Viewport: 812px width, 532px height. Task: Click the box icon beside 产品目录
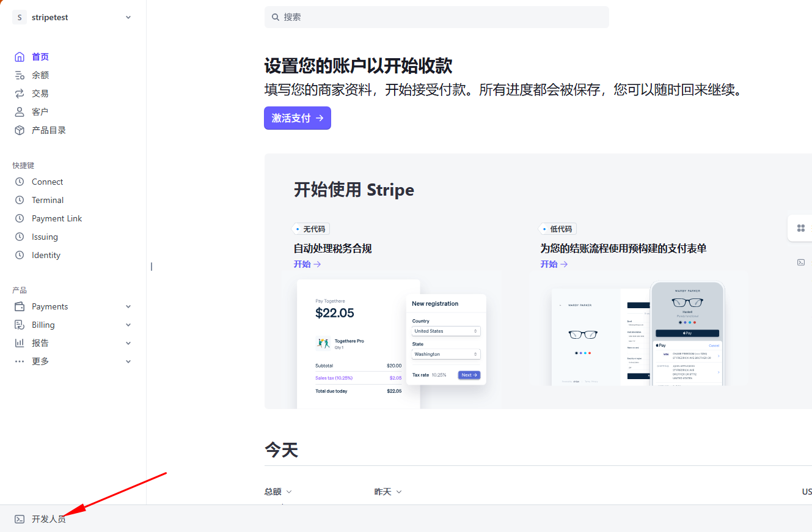(x=20, y=130)
